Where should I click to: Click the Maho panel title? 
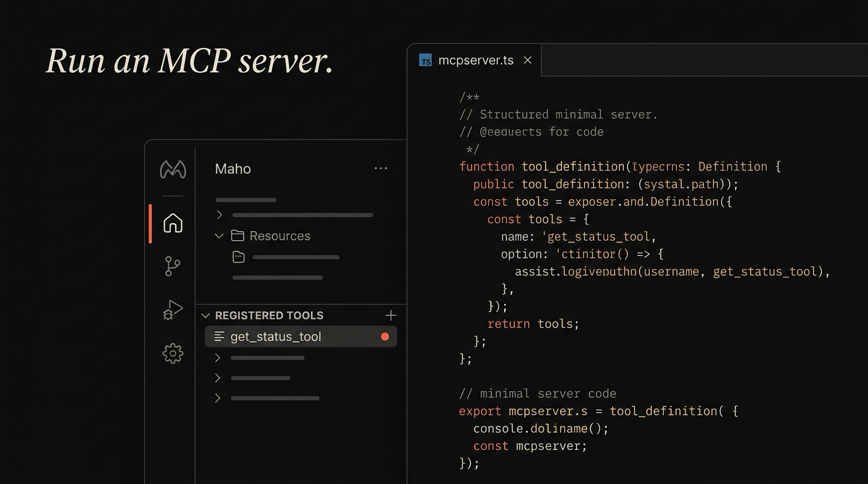point(233,169)
